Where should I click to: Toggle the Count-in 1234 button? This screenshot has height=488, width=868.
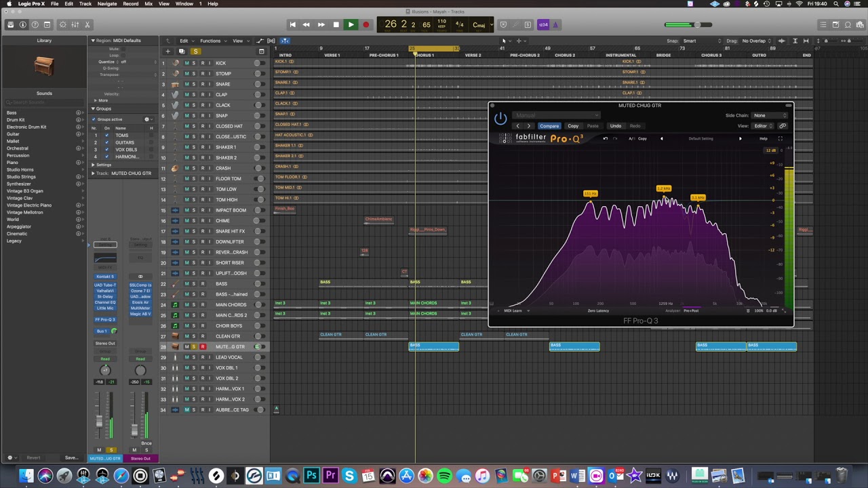point(543,24)
